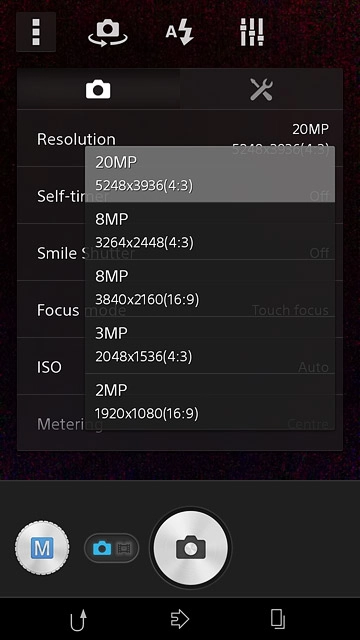Switch to the tools wrench tab
Screen dimensions: 360x640
(261, 89)
